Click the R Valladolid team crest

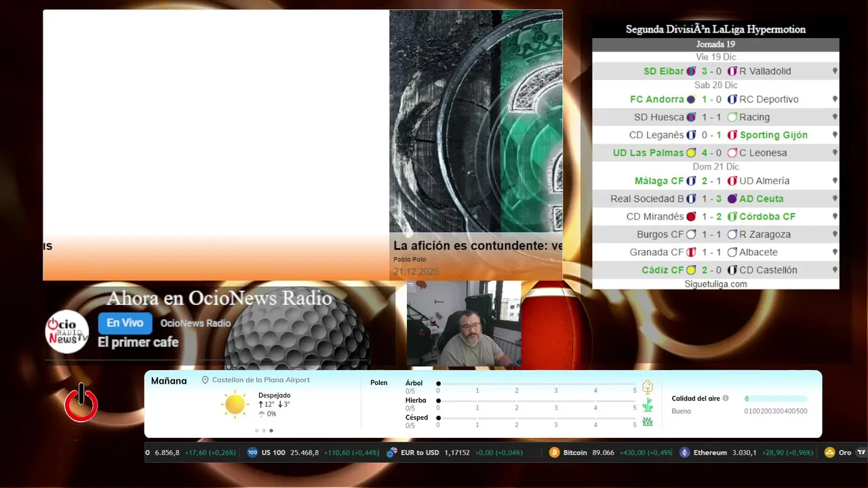click(732, 71)
